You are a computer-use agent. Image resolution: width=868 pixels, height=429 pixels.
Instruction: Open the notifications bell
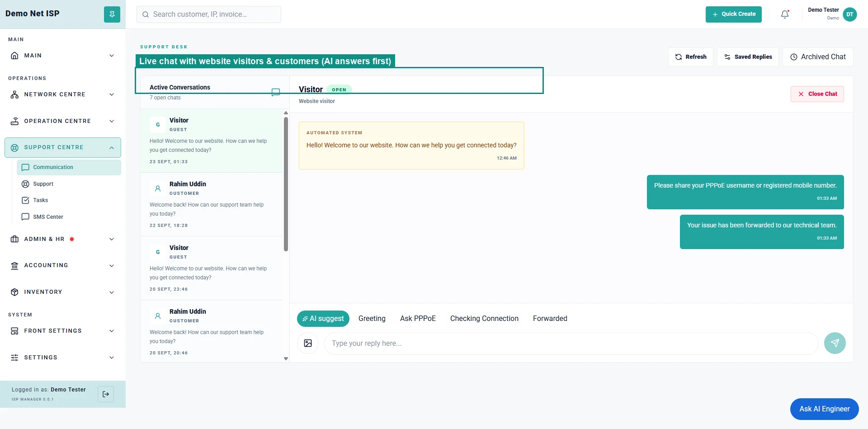click(x=785, y=14)
